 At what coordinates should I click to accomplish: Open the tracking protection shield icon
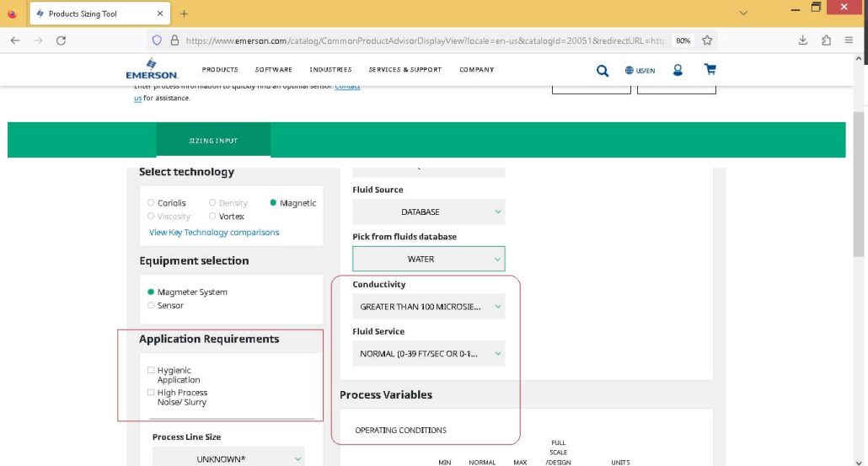click(157, 40)
